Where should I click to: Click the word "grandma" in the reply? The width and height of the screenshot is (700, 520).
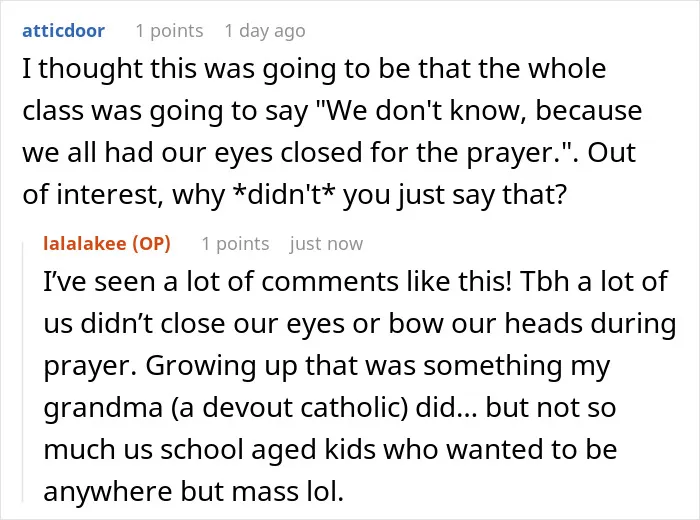tap(103, 408)
